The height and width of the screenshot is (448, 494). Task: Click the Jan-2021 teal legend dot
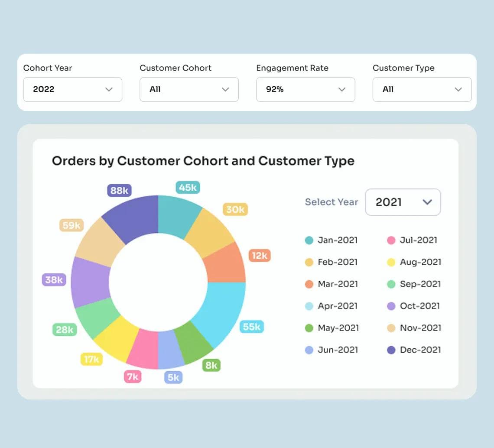[309, 240]
